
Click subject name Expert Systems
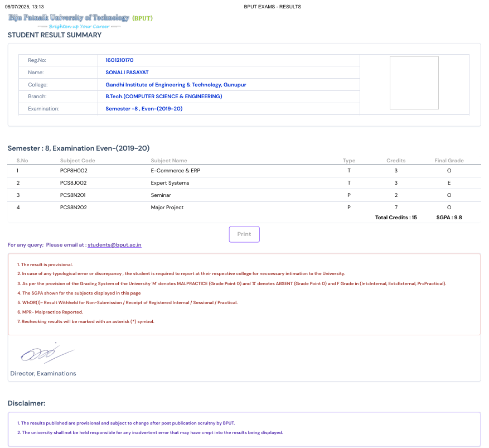pos(170,183)
